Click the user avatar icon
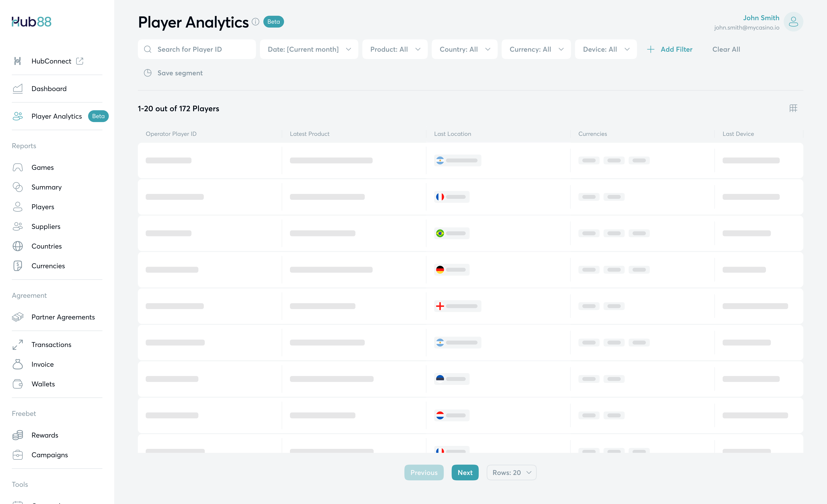 point(793,22)
